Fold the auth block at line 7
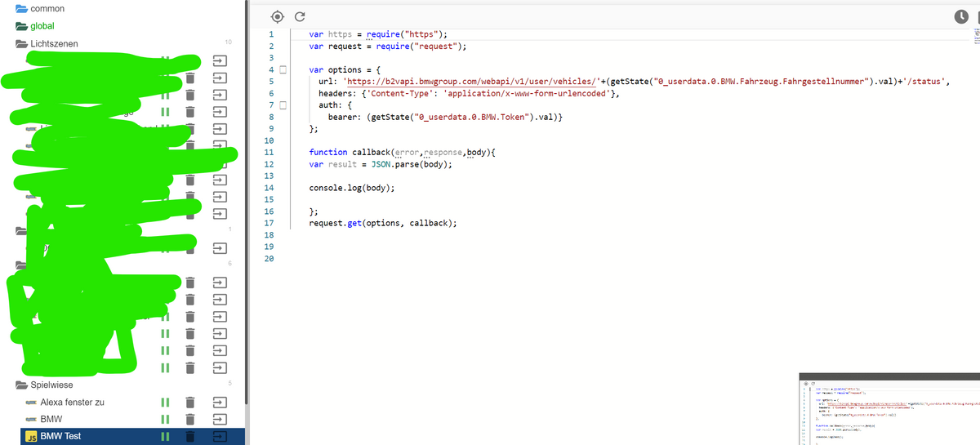 pyautogui.click(x=283, y=105)
